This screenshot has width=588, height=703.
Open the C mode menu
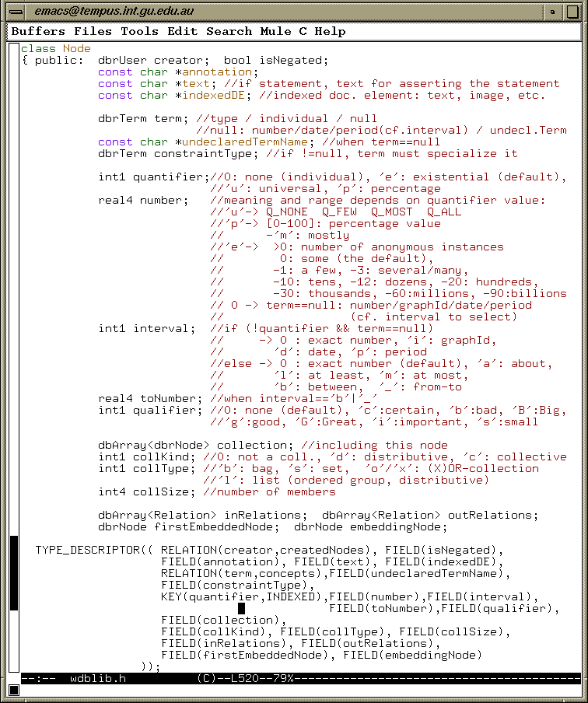303,32
